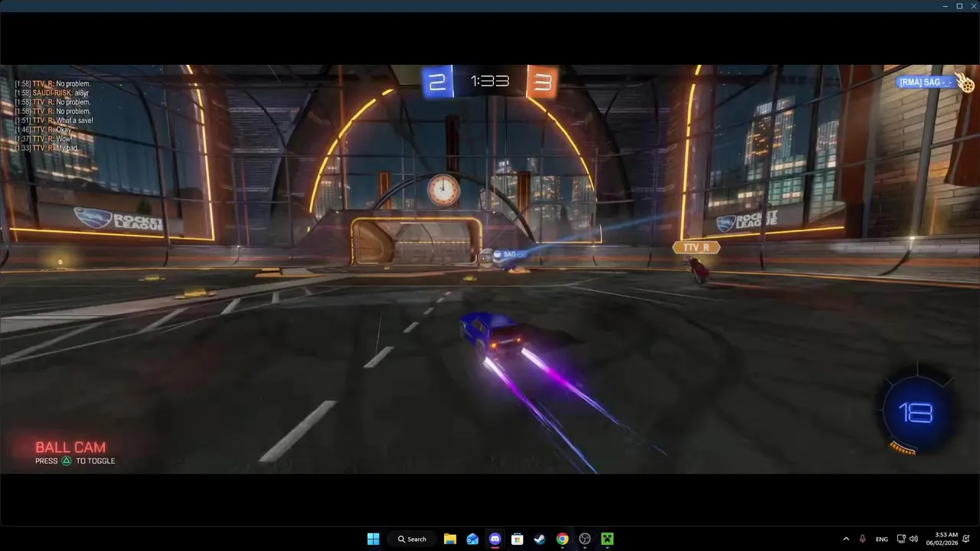Click the SAUDI-RIISK "al8yr" chat message
The height and width of the screenshot is (551, 980).
pyautogui.click(x=52, y=93)
